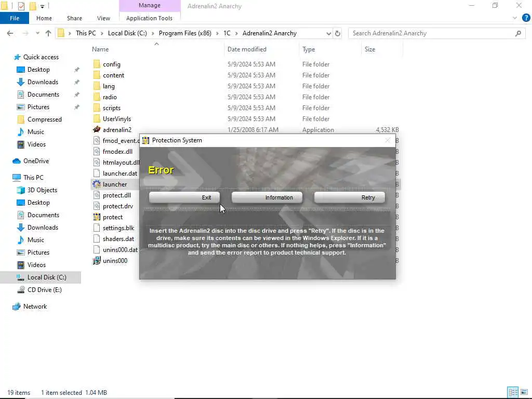The height and width of the screenshot is (399, 532).
Task: Switch to Details view layout
Action: 513,392
